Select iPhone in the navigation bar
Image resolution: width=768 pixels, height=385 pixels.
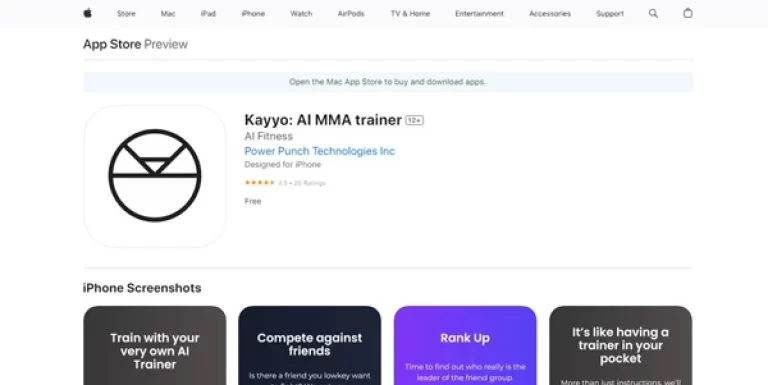[253, 14]
